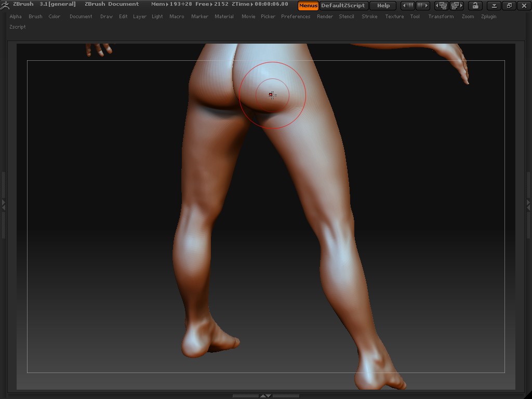Open the Color menu
The height and width of the screenshot is (399, 532).
54,16
